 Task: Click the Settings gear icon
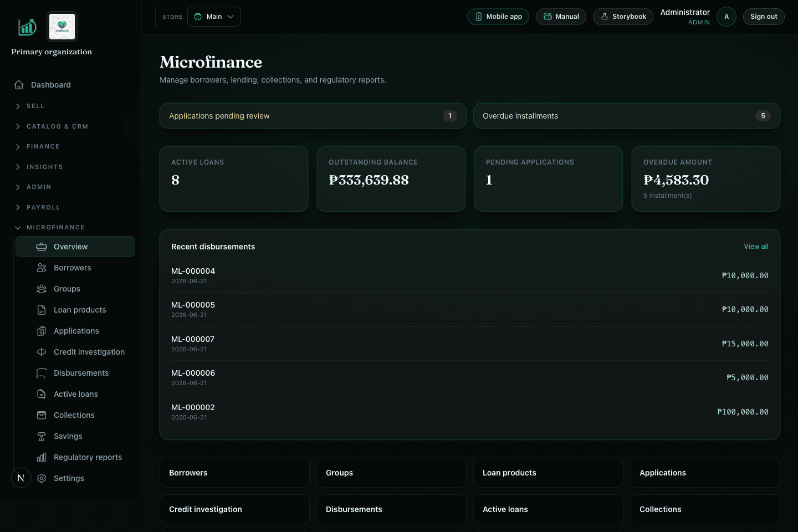pos(42,478)
